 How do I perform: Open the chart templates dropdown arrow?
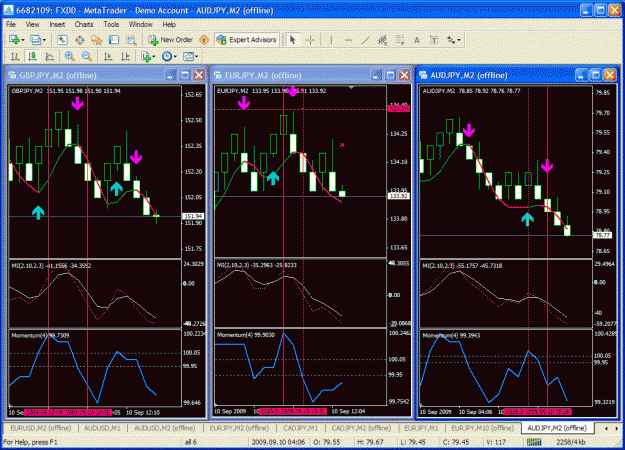tap(196, 57)
